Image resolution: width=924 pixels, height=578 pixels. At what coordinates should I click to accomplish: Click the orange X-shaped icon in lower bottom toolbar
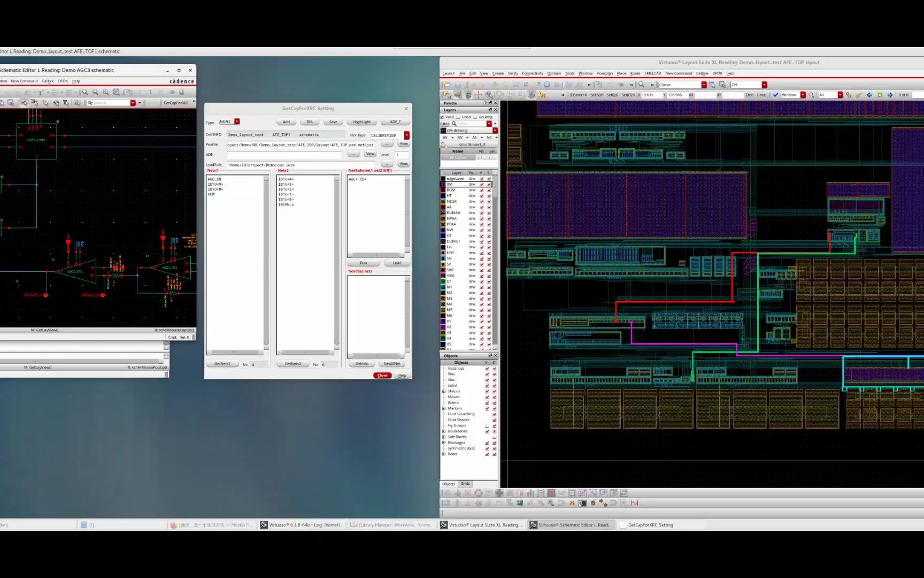coord(572,503)
